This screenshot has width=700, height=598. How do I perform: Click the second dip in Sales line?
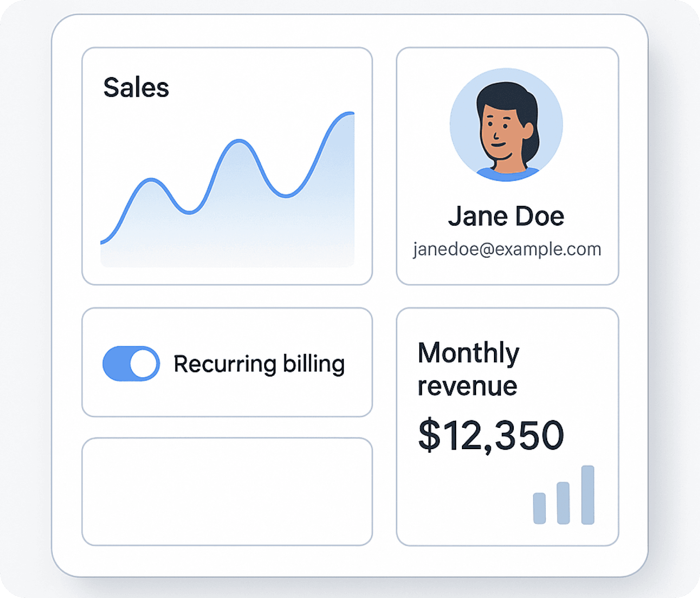pos(286,195)
